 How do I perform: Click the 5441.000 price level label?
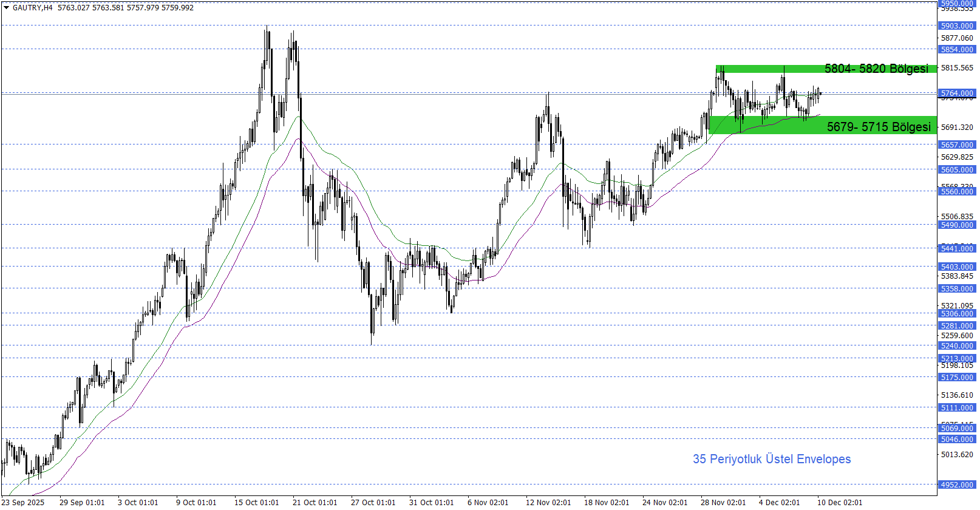pyautogui.click(x=957, y=248)
